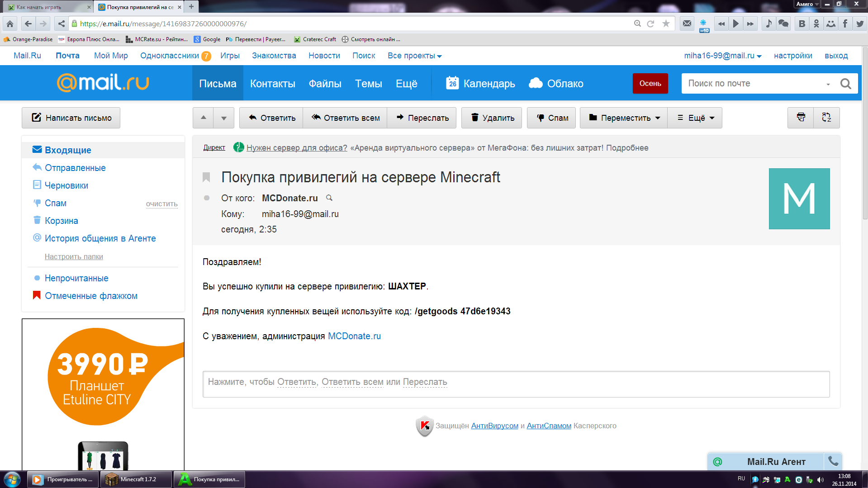
Task: Click the Windows Start button
Action: (x=12, y=479)
